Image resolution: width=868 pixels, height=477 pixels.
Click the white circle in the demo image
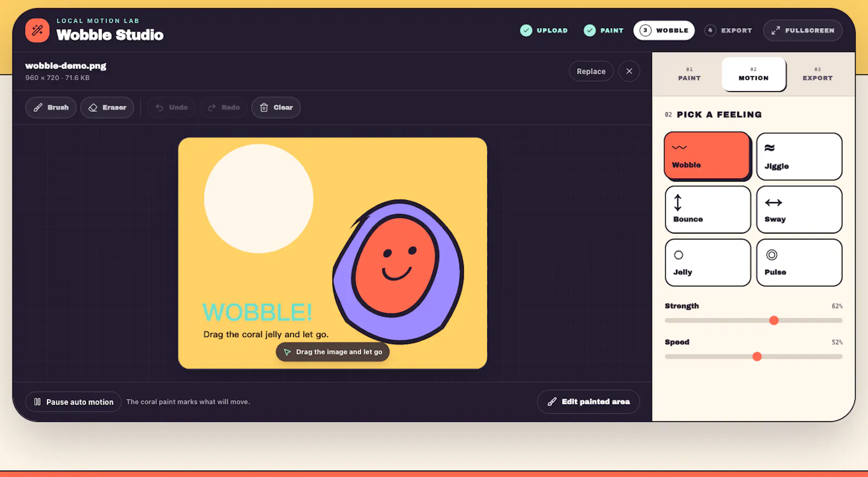coord(259,198)
